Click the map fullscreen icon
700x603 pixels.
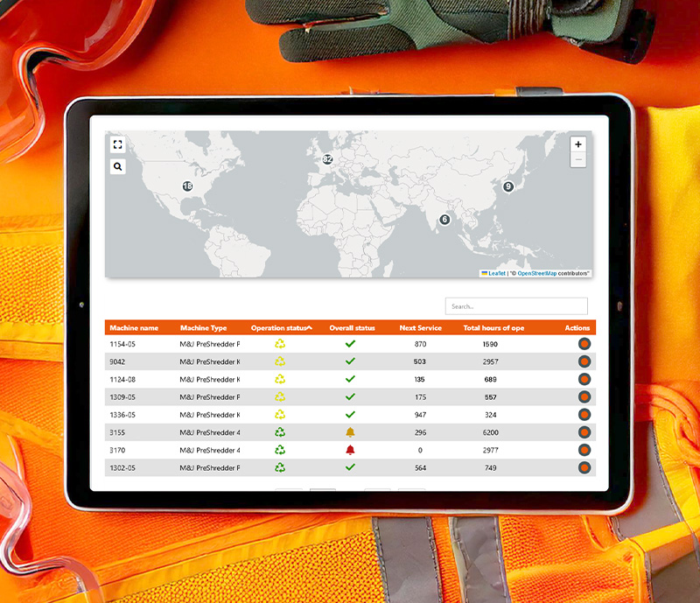pyautogui.click(x=118, y=144)
